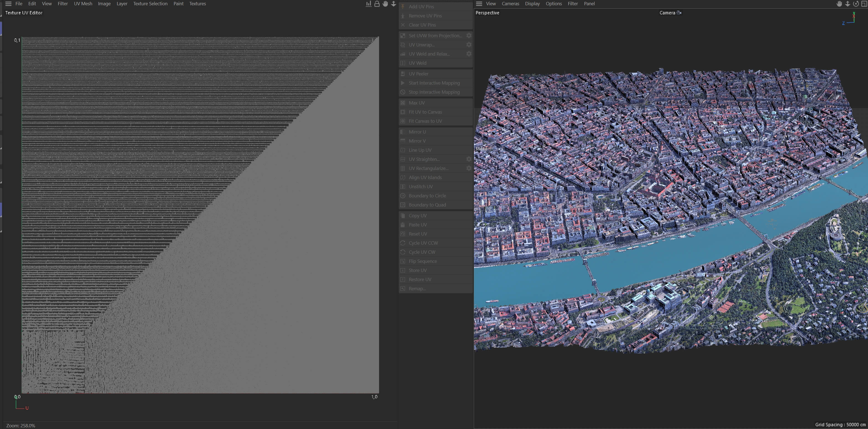
Task: Open the File menu in UV Editor
Action: tap(19, 4)
